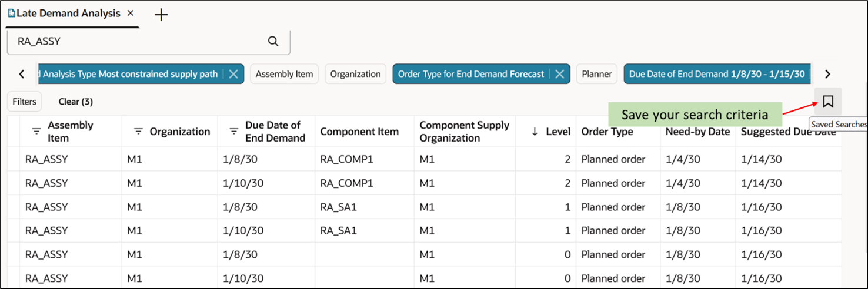Add a new tab with plus icon
Screen dimensions: 868x289
click(161, 15)
